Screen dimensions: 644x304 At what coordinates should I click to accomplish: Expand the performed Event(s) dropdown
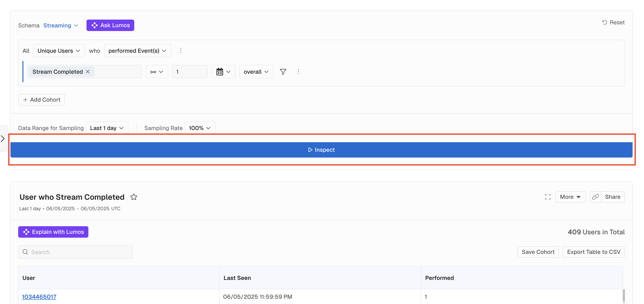click(x=137, y=51)
